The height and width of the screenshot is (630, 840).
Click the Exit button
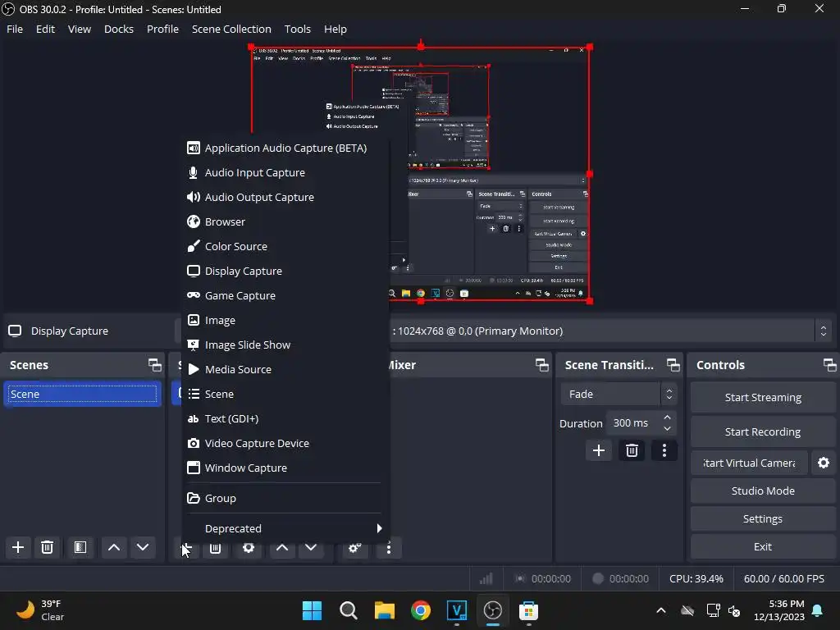pyautogui.click(x=763, y=546)
